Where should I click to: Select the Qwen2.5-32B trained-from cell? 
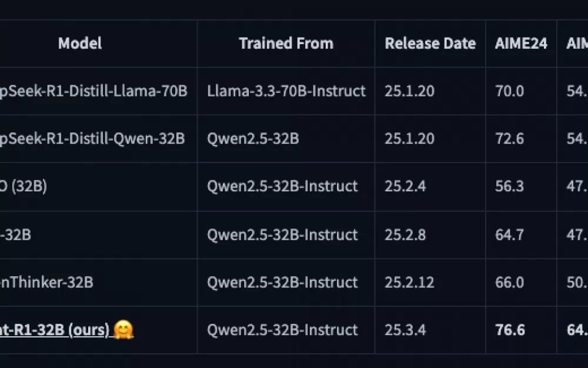click(253, 138)
